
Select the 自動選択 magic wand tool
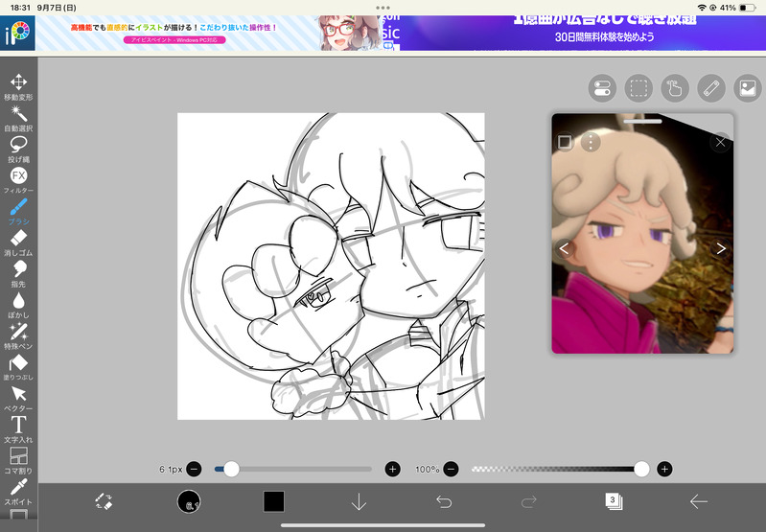pos(18,118)
